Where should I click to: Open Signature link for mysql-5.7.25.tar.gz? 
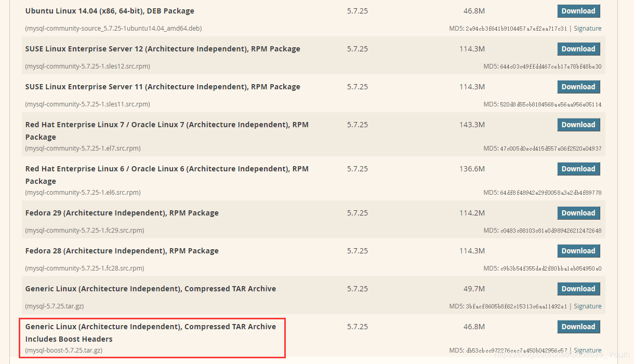[x=587, y=306]
